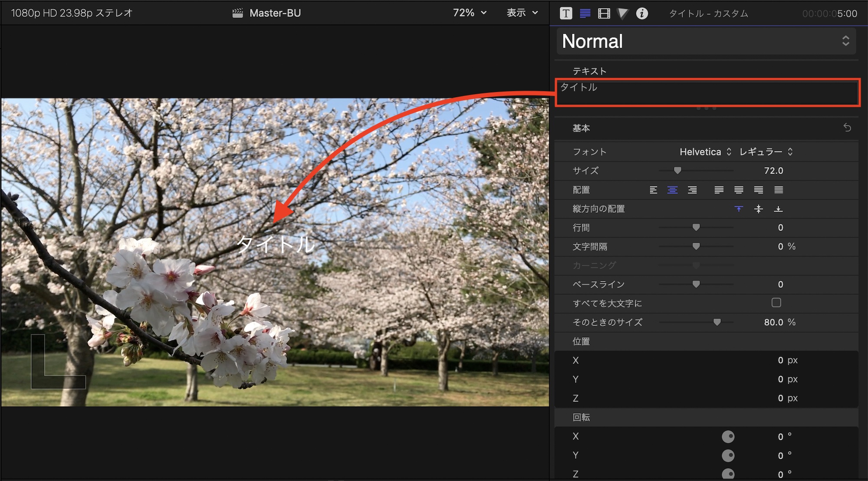This screenshot has width=868, height=481.
Task: Switch to the Text inspector icon
Action: 585,13
